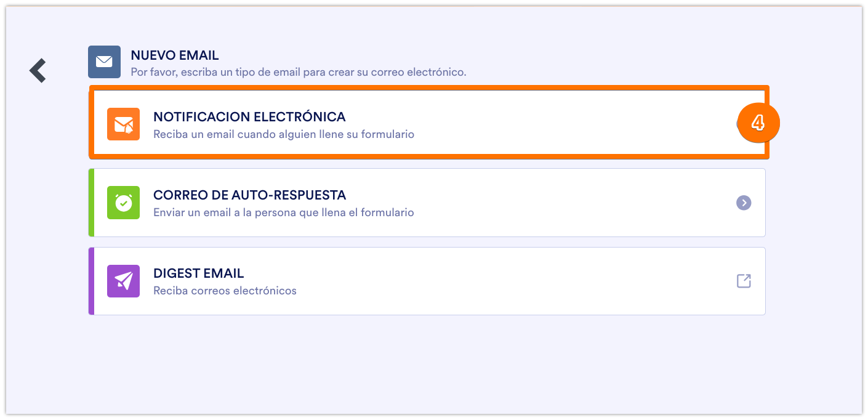Click the "Por favor, escriba un tipo" subtitle

click(298, 72)
